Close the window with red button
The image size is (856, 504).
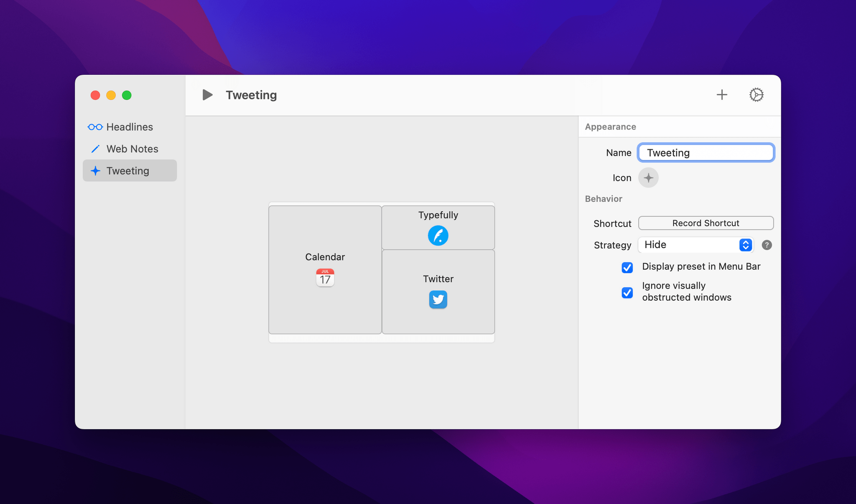[95, 95]
